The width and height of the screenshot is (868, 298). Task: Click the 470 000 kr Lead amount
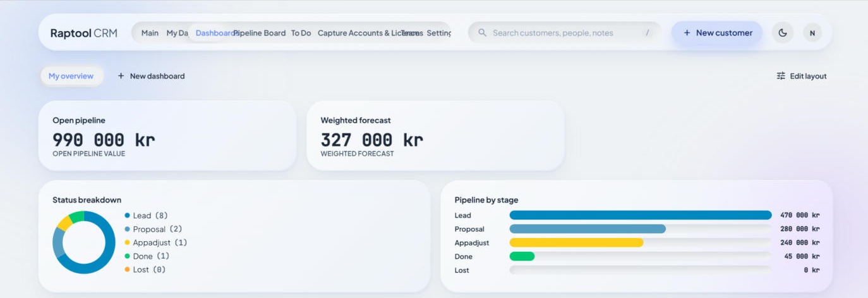click(800, 215)
